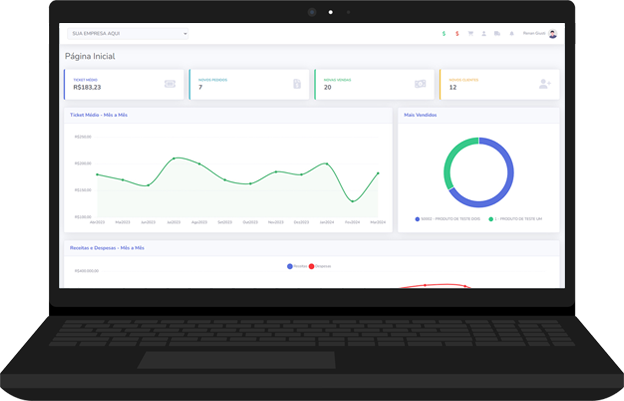Screen dimensions: 624x401
Task: Click Receitas e Despesas - Mês a Mês title
Action: (x=107, y=248)
